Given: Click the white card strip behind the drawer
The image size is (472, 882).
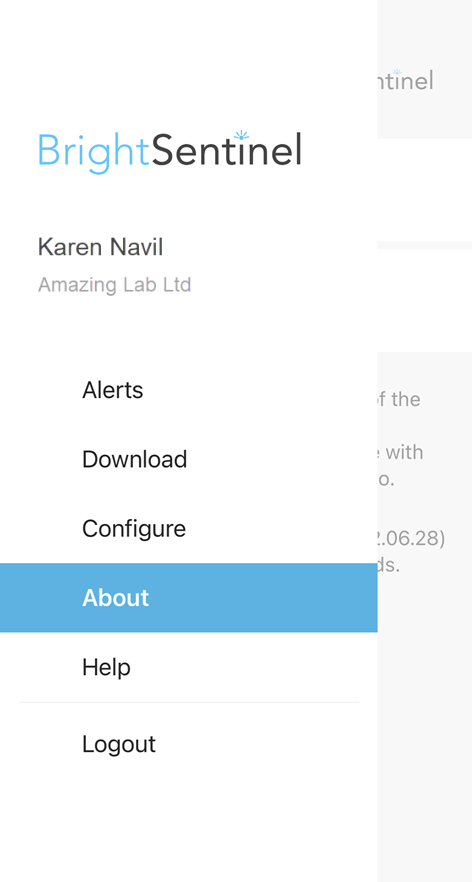Looking at the screenshot, I should pos(425,301).
